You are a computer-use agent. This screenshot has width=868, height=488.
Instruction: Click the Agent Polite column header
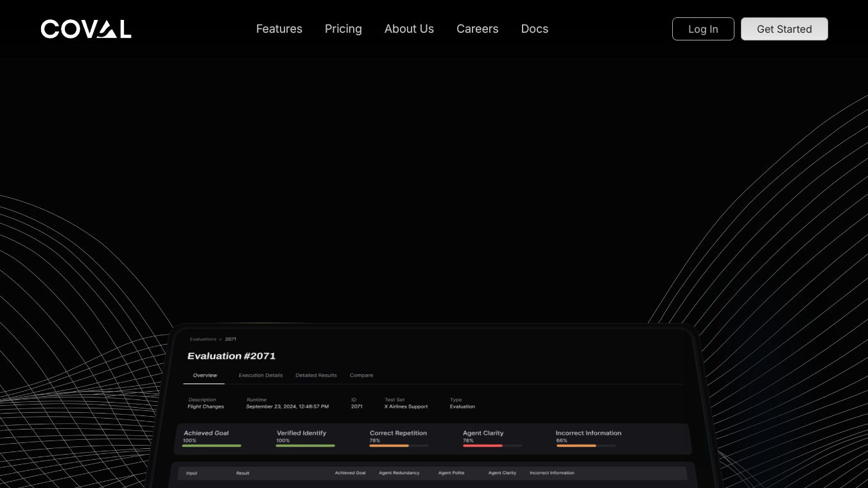[451, 473]
